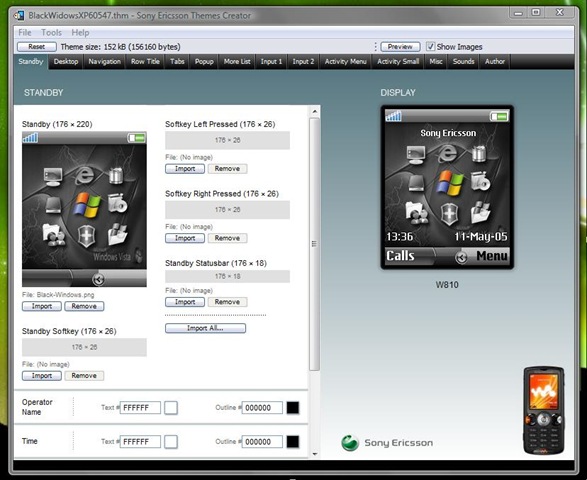Open the Tools menu

click(51, 33)
